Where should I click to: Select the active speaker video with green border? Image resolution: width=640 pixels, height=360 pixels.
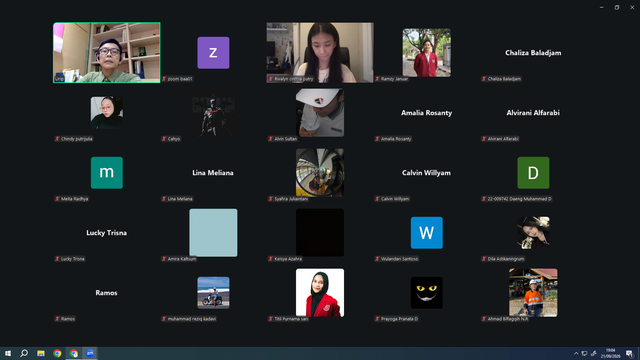coord(107,53)
